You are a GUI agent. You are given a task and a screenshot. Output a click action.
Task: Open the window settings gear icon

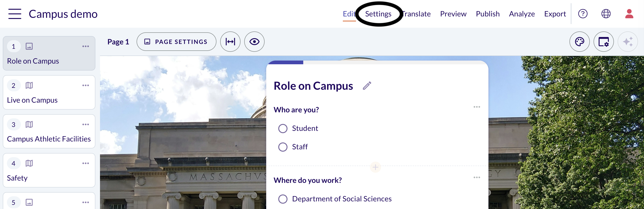(x=603, y=42)
